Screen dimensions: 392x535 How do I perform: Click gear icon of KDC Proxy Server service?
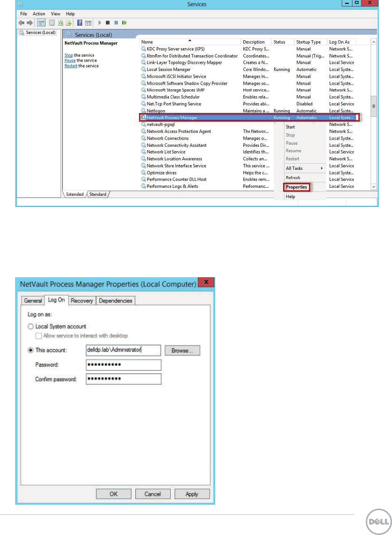tap(144, 49)
